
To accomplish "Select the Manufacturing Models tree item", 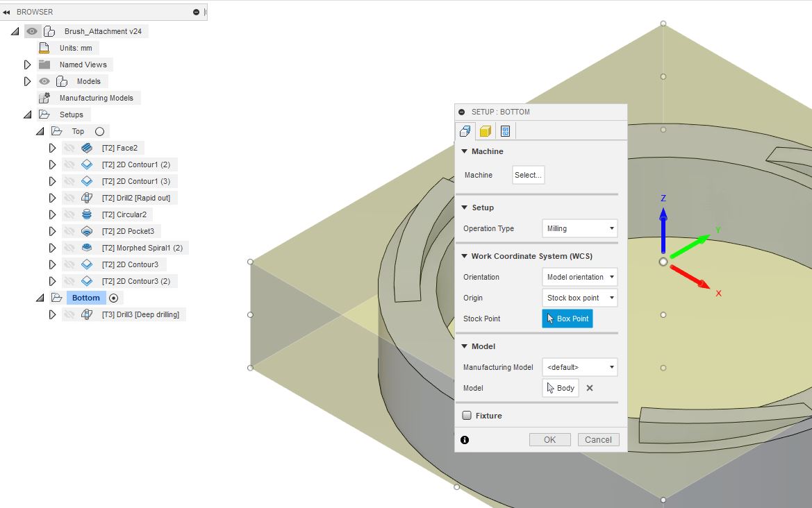I will click(x=97, y=98).
